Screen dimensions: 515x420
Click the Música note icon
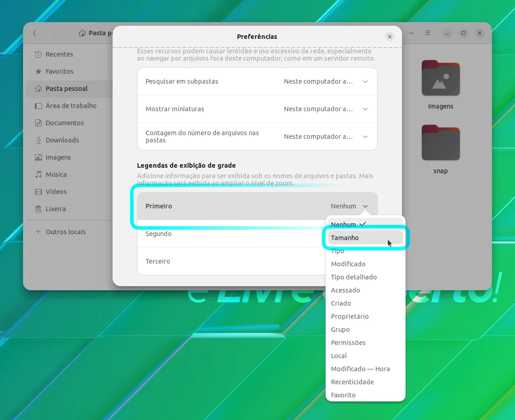pos(38,175)
